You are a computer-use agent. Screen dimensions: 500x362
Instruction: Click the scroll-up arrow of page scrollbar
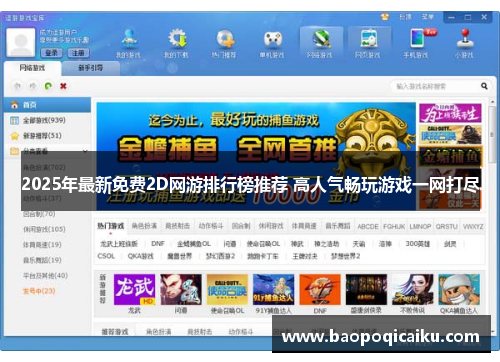click(x=492, y=101)
